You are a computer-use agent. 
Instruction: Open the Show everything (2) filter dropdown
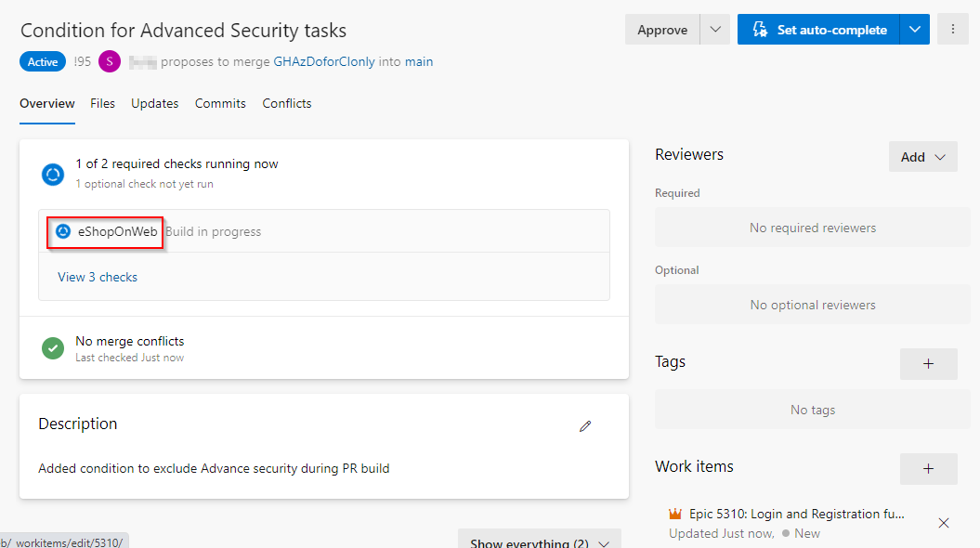(x=540, y=541)
